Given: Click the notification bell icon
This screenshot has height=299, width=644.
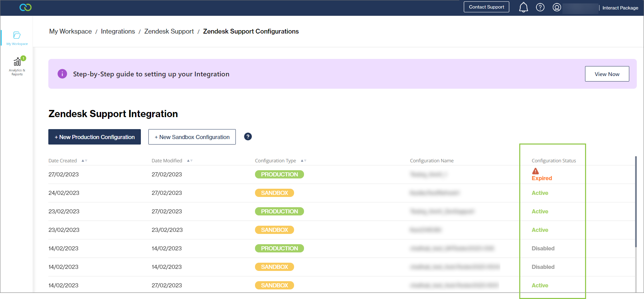Looking at the screenshot, I should click(523, 7).
